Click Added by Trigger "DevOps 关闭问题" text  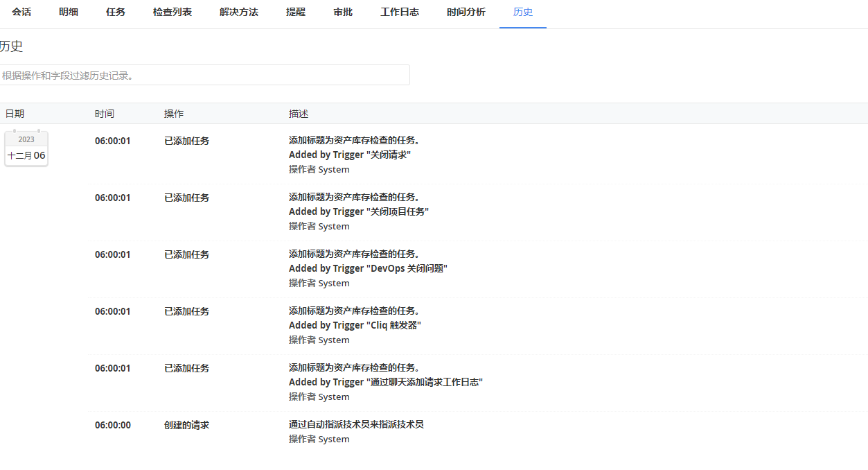pyautogui.click(x=368, y=268)
